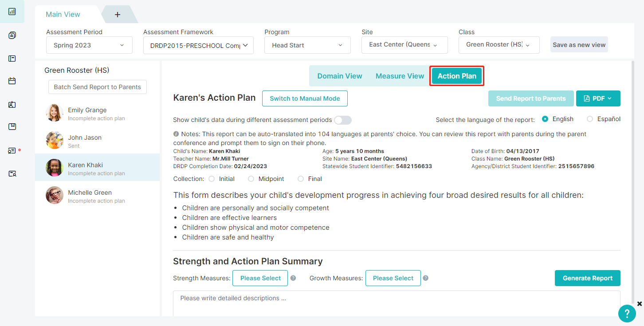Open the Assessment Period dropdown
Image resolution: width=644 pixels, height=326 pixels.
coord(89,45)
